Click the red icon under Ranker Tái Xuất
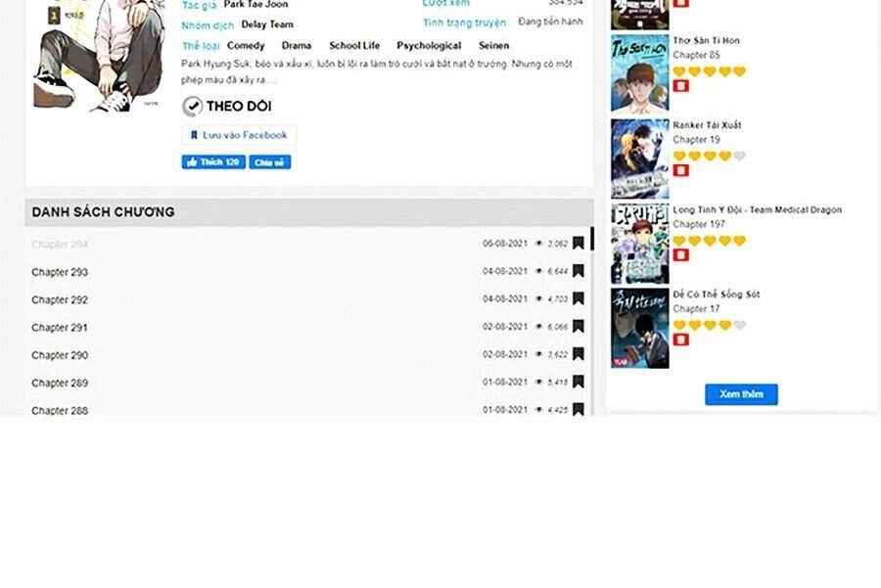The width and height of the screenshot is (881, 588). (x=681, y=170)
